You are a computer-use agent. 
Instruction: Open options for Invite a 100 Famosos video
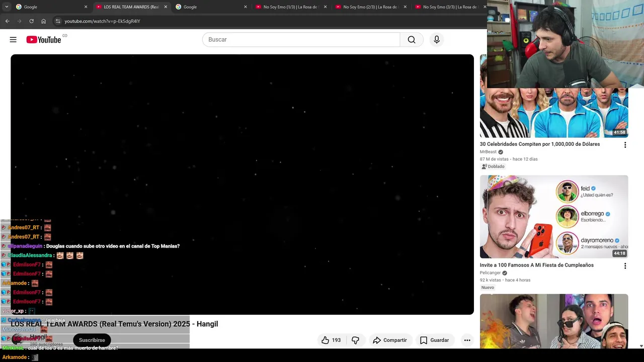pos(625,266)
